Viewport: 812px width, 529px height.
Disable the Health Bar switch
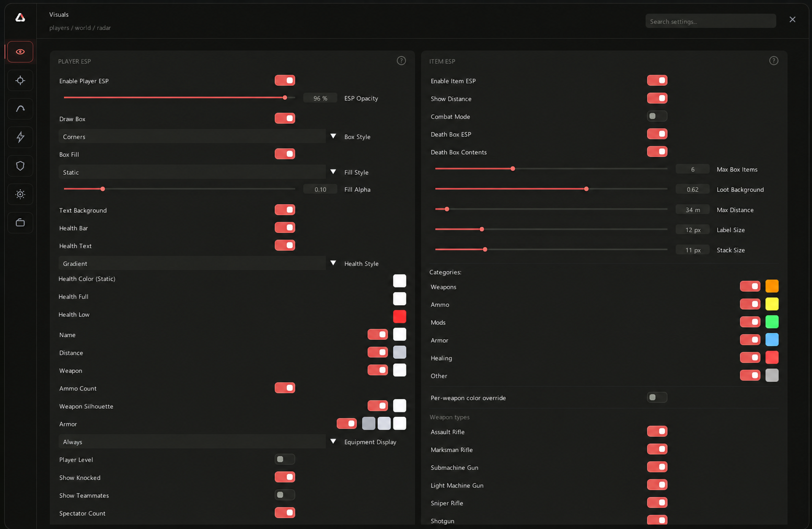pyautogui.click(x=285, y=228)
